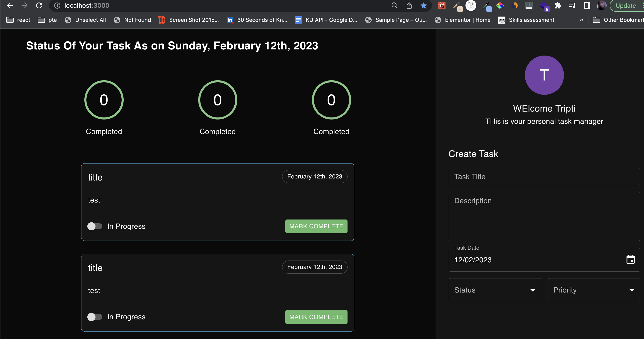The width and height of the screenshot is (644, 339).
Task: Click the 'Status Of Your Task' page heading
Action: point(172,46)
